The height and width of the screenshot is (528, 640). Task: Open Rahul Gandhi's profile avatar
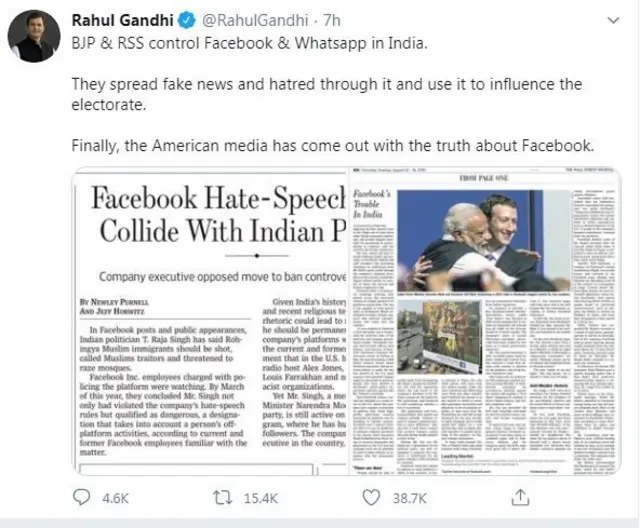point(34,37)
